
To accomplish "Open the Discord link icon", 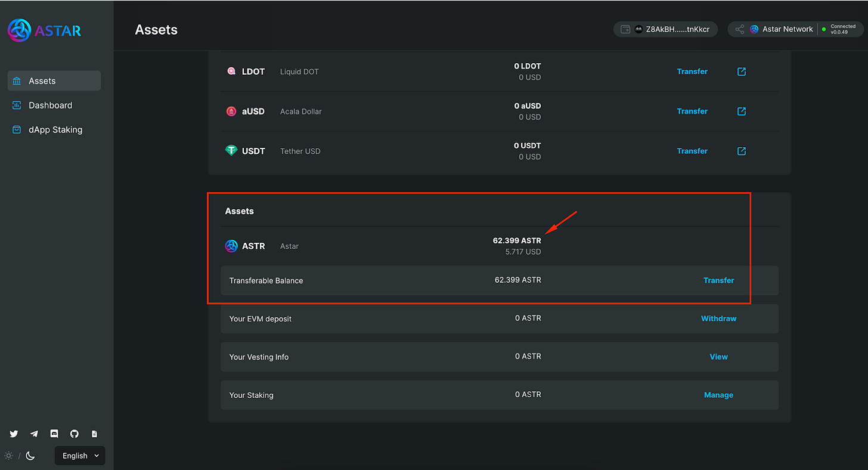I will pyautogui.click(x=54, y=434).
